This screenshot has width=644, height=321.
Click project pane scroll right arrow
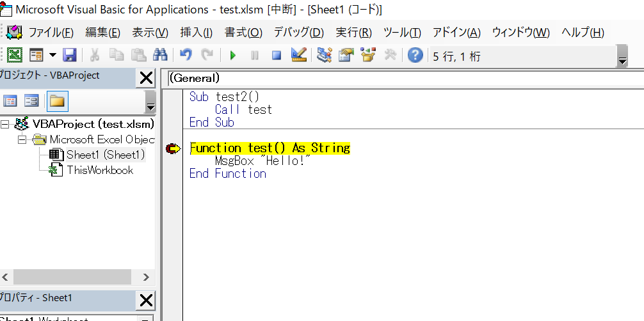point(146,277)
